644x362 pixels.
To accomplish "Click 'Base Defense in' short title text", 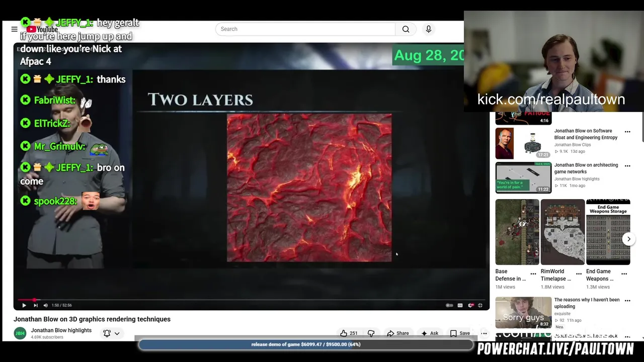I will point(510,275).
